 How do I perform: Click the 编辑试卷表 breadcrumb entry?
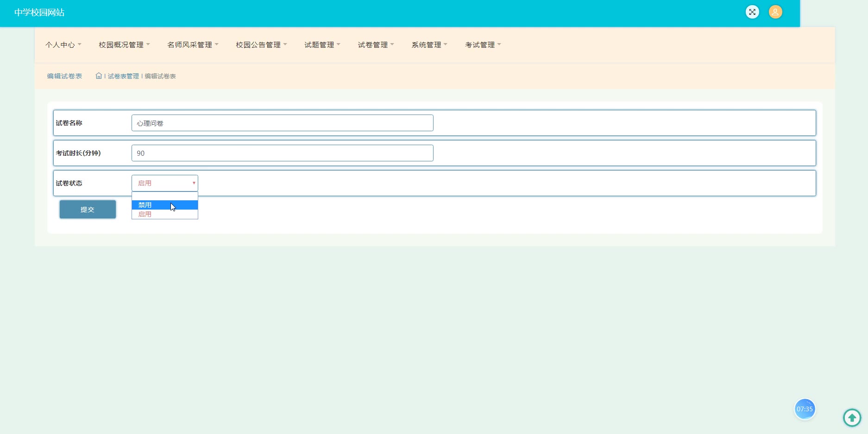coord(160,76)
